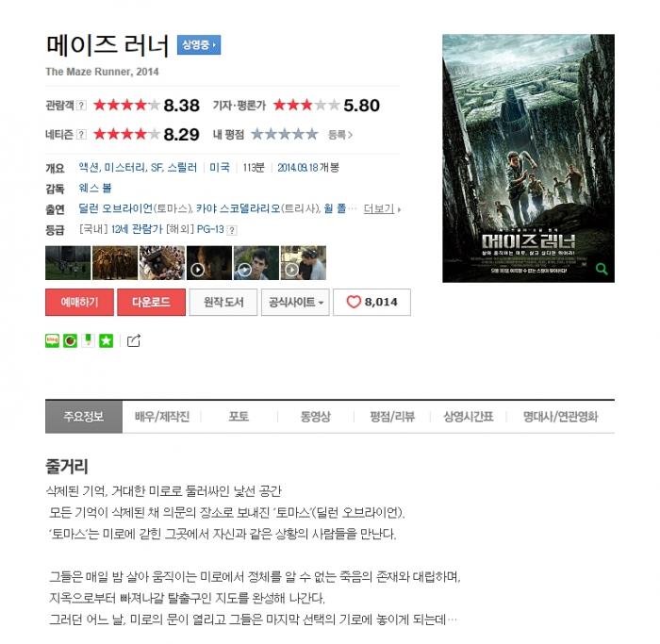The height and width of the screenshot is (644, 660).
Task: Switch to the 배우/제작진 tab
Action: (162, 416)
